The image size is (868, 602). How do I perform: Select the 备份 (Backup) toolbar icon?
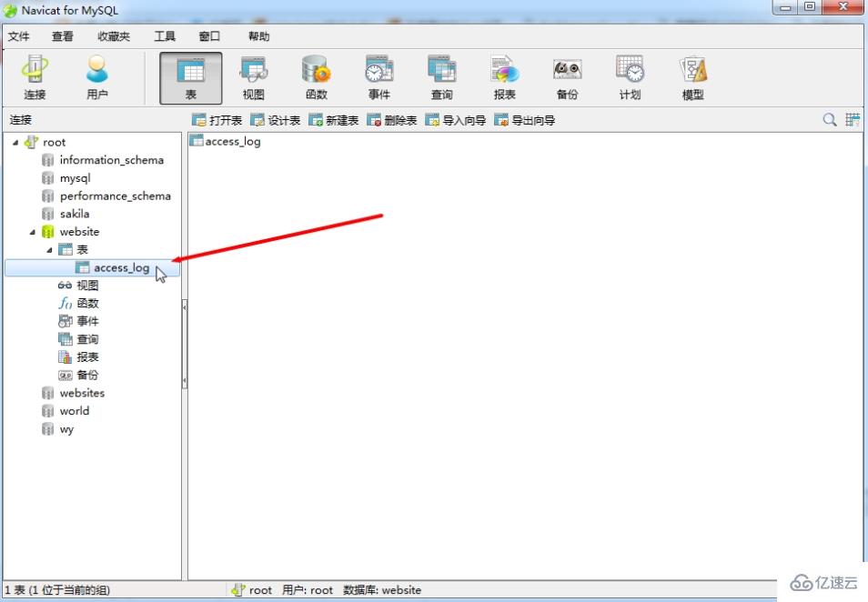pos(567,77)
